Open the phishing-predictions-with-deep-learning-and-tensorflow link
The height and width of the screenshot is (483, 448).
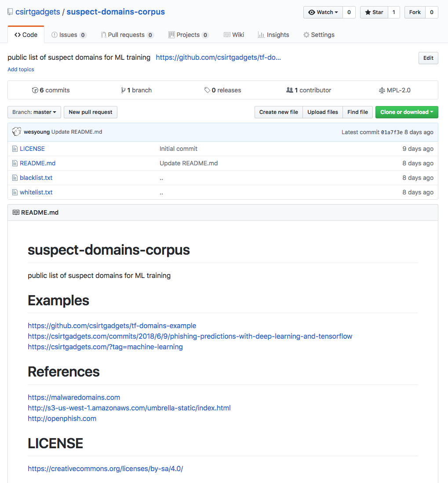point(190,336)
